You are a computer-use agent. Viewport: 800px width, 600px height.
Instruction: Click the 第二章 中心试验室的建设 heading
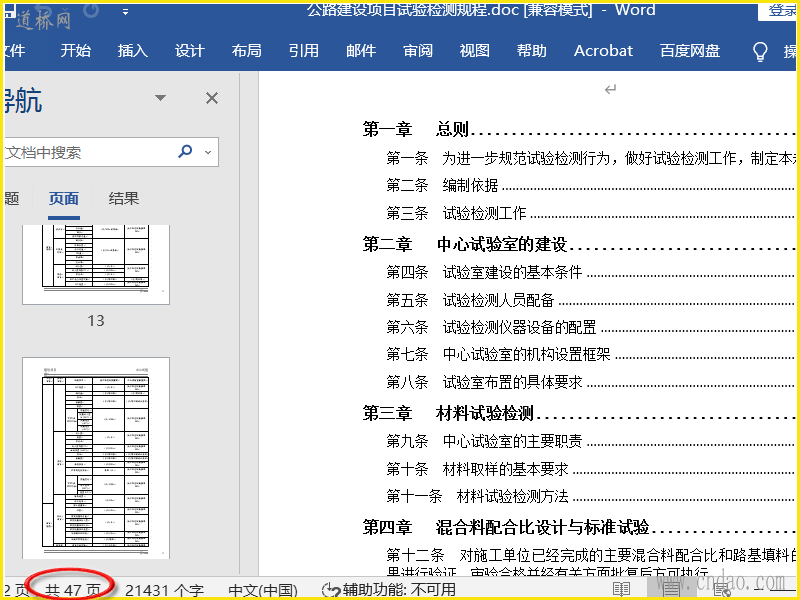click(x=579, y=244)
